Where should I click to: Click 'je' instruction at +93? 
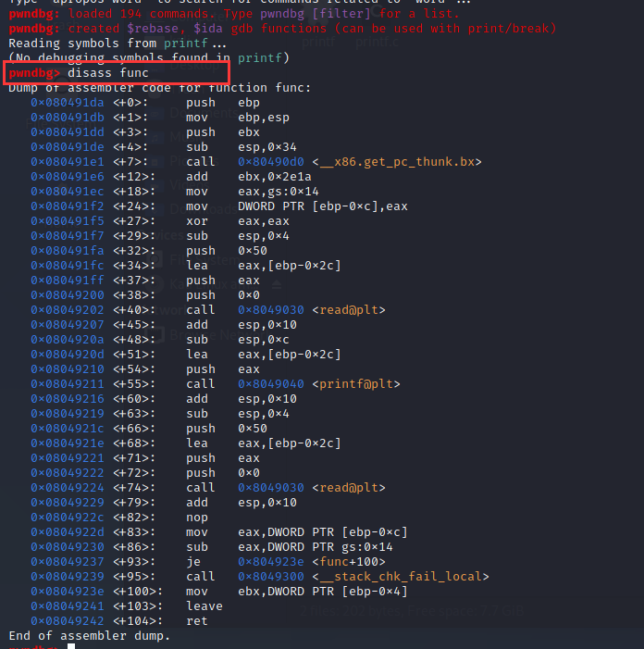pos(193,562)
